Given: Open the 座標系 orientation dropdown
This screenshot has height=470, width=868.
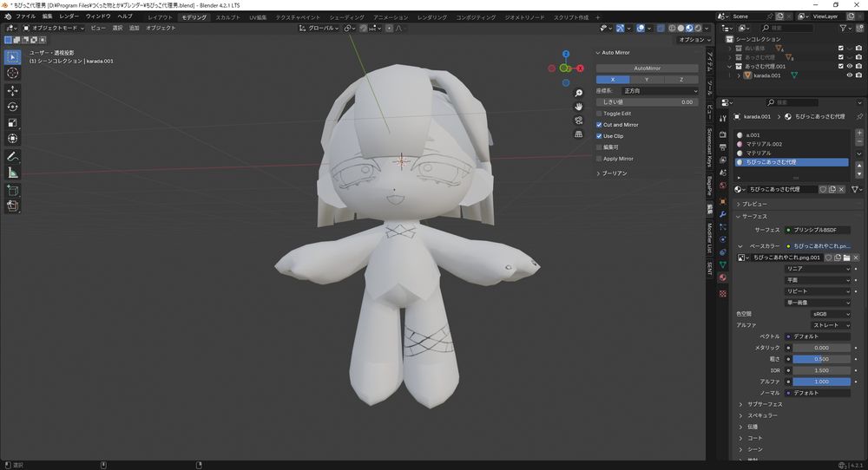Looking at the screenshot, I should pos(660,90).
